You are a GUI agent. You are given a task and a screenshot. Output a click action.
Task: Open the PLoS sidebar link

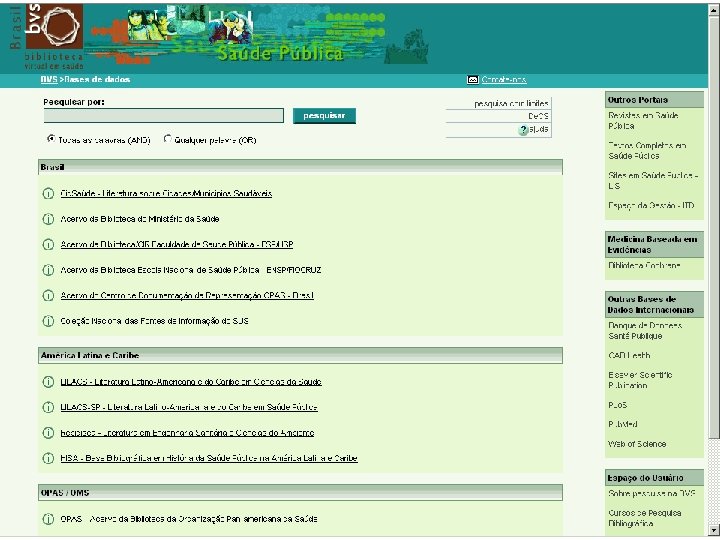coord(618,405)
